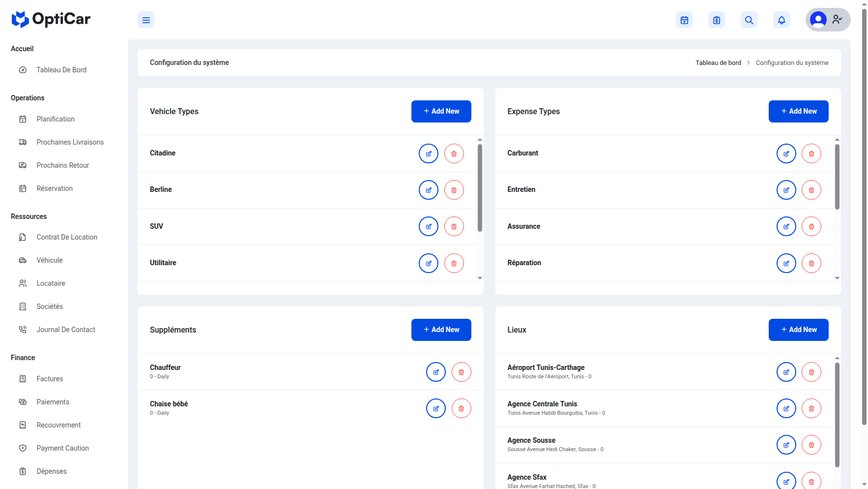The image size is (868, 489).
Task: Edit the Aéroport Tunis-Carthage location
Action: point(786,372)
